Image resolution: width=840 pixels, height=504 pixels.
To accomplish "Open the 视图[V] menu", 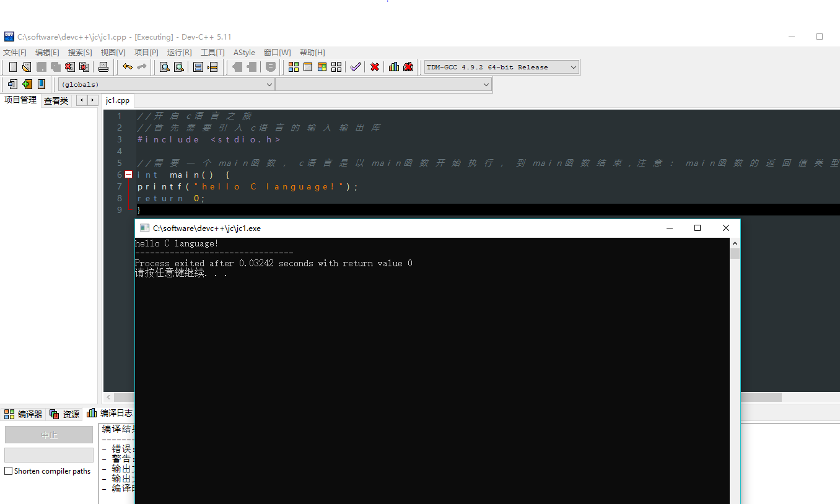I will (113, 53).
